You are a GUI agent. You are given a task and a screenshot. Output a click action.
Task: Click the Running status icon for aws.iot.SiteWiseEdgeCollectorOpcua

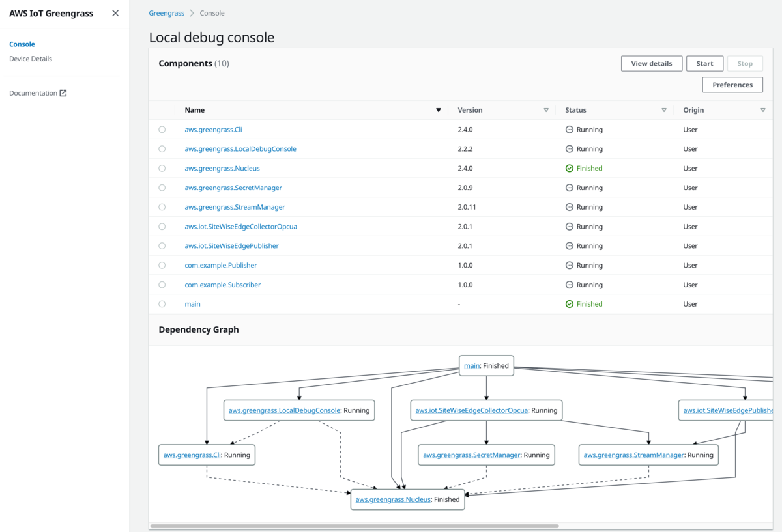tap(570, 227)
